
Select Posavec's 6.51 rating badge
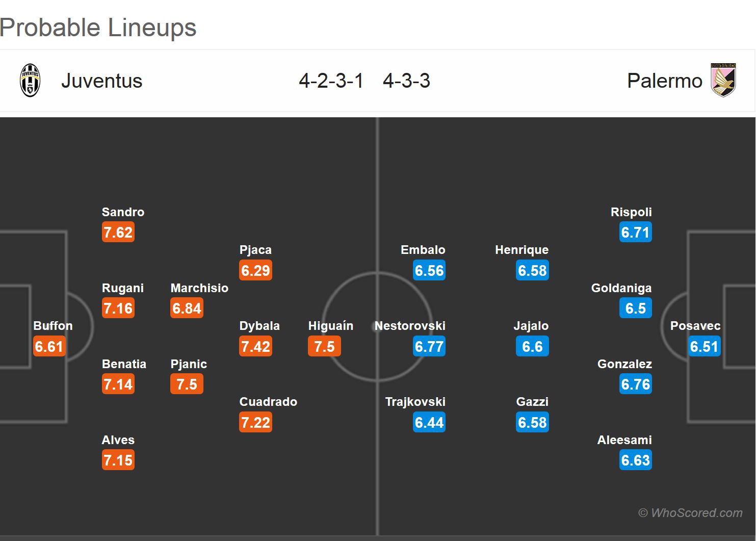tap(704, 346)
